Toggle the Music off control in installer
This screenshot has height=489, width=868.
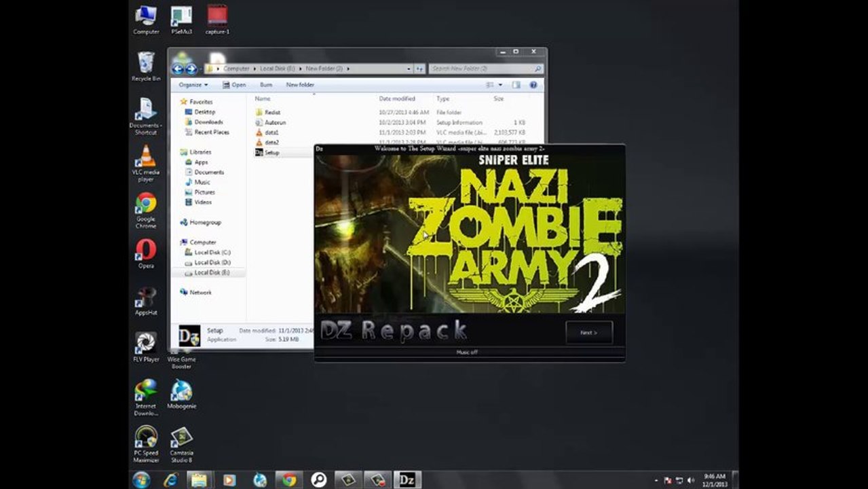coord(466,352)
